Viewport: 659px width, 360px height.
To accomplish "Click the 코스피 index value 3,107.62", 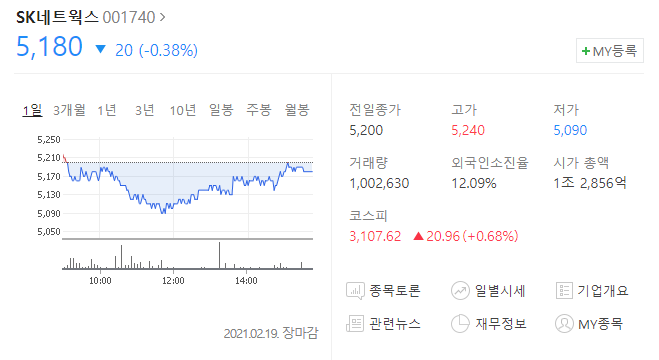I will coord(375,236).
